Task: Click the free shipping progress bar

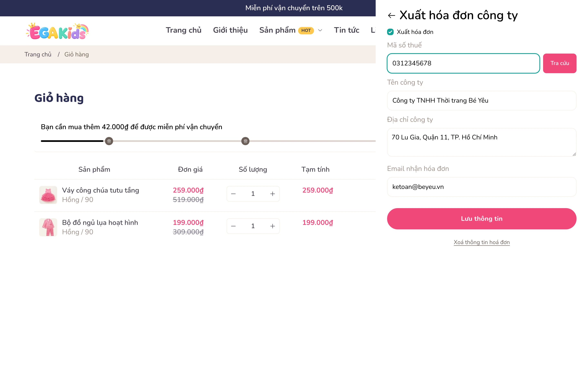Action: 208,141
